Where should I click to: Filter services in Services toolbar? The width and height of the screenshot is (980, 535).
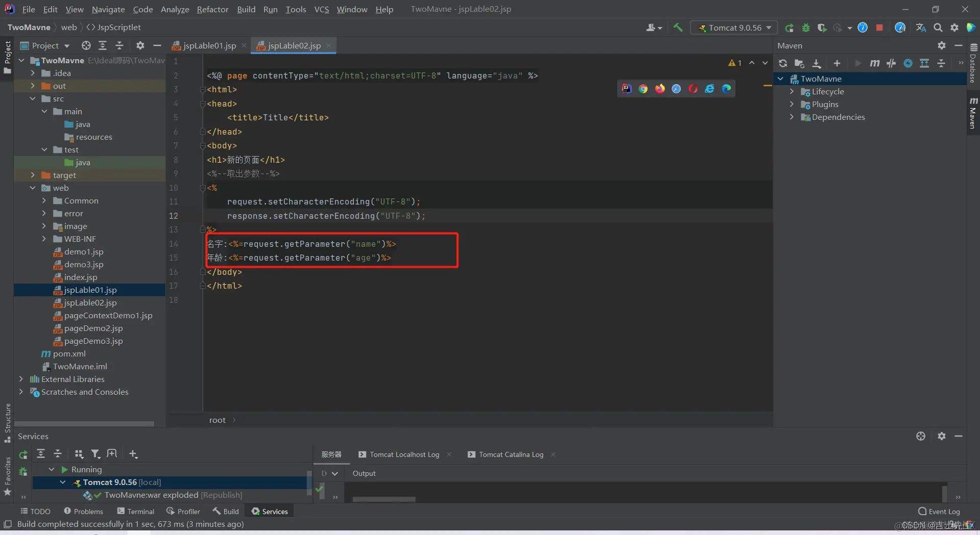(95, 454)
